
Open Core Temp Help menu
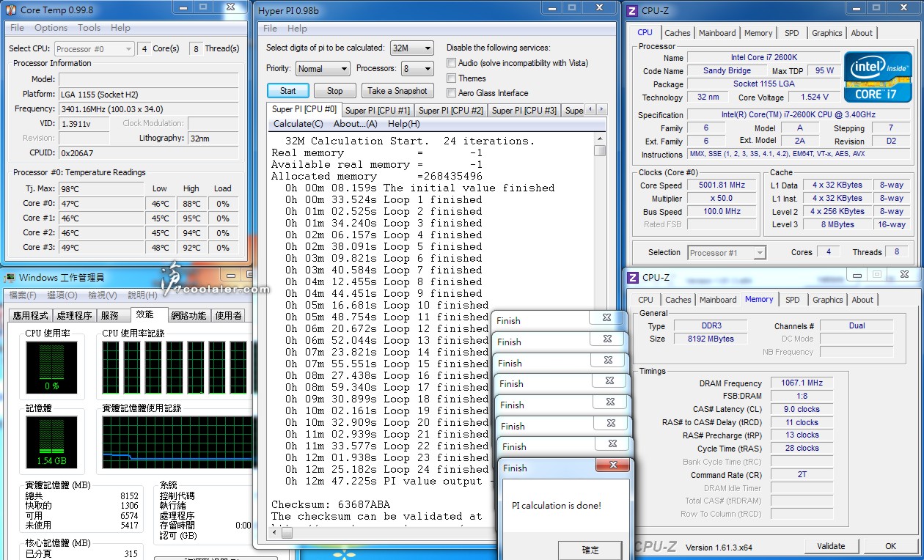point(120,28)
